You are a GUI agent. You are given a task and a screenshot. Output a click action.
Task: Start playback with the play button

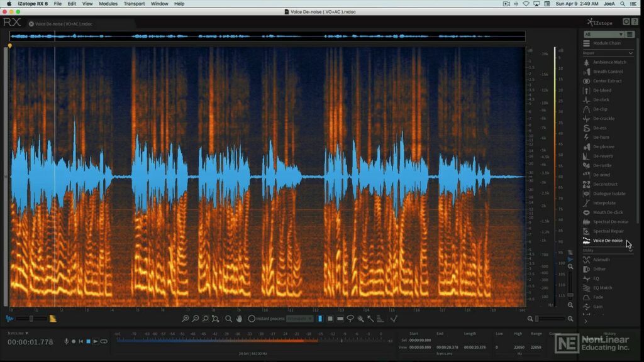coord(96,341)
